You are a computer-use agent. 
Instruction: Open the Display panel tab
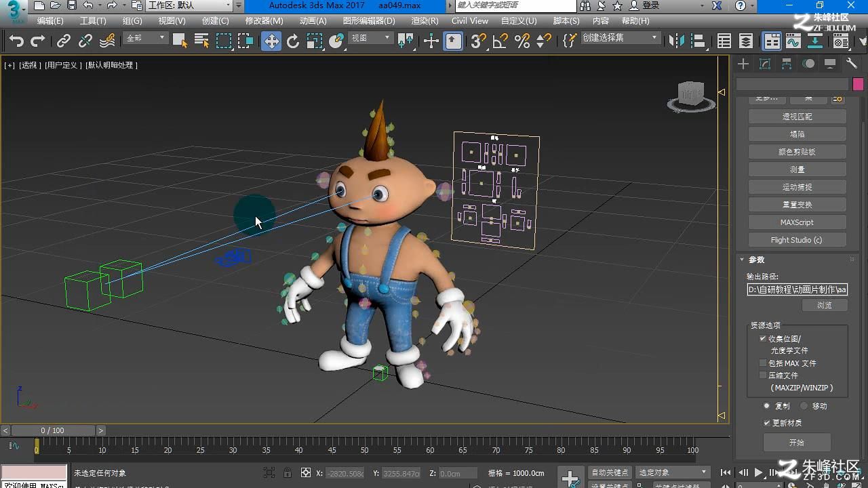pyautogui.click(x=830, y=64)
